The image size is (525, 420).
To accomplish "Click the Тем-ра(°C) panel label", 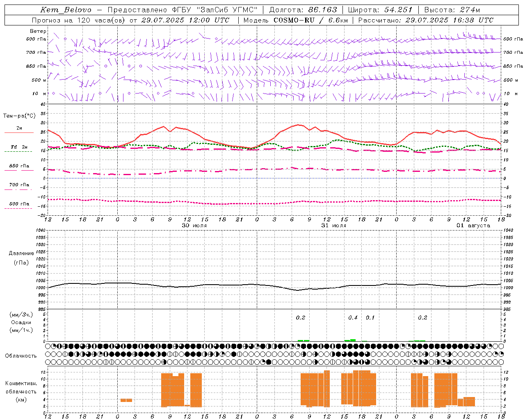I will click(19, 116).
